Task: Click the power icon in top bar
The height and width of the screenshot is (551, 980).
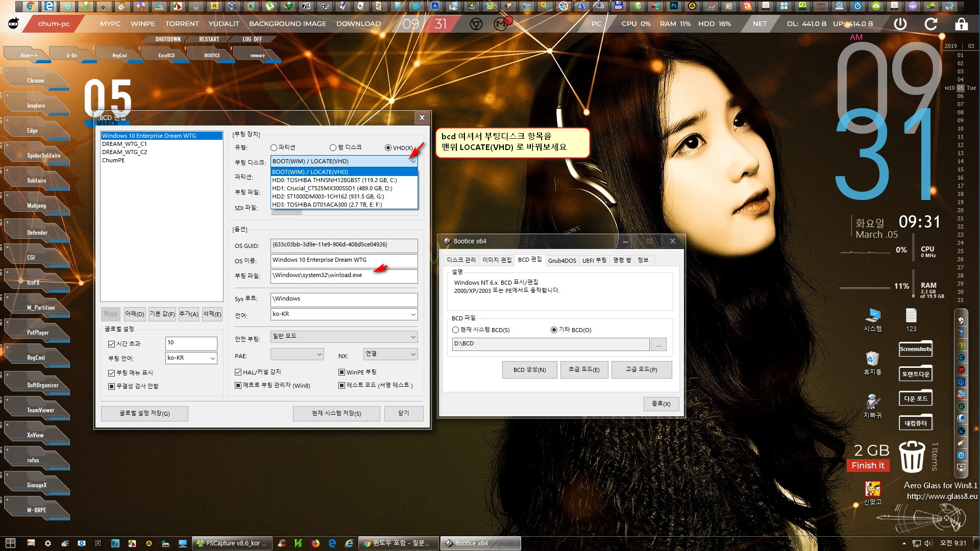Action: 900,24
